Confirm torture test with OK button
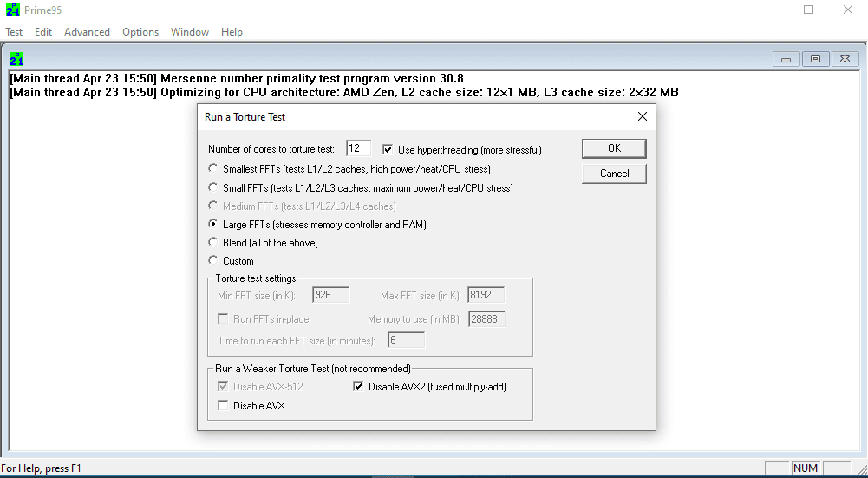 coord(614,148)
